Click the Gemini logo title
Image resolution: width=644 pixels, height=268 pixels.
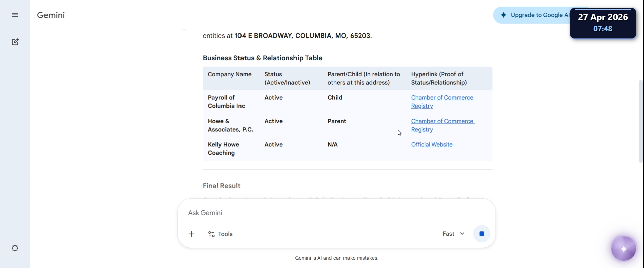[x=51, y=15]
